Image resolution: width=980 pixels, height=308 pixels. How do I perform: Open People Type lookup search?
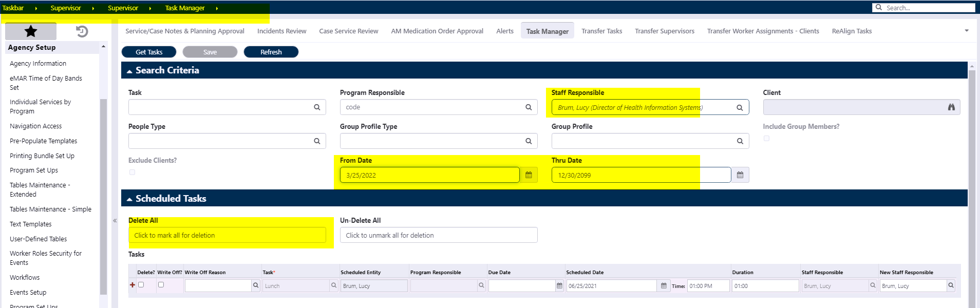click(317, 141)
